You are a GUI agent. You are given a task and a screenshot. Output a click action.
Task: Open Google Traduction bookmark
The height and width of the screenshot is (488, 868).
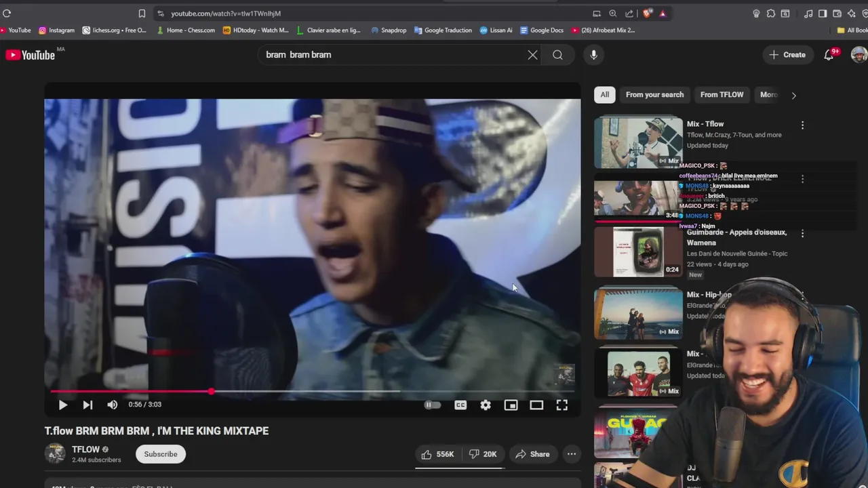click(443, 30)
